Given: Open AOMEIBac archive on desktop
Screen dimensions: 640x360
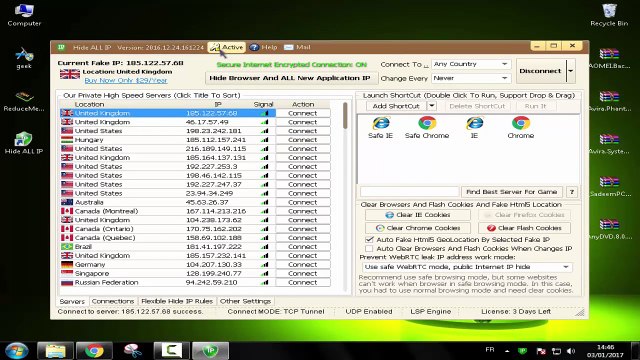Looking at the screenshot, I should click(x=609, y=58).
